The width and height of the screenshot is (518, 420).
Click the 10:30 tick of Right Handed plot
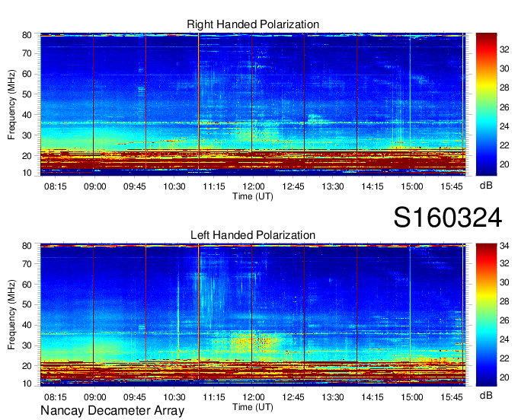point(174,186)
